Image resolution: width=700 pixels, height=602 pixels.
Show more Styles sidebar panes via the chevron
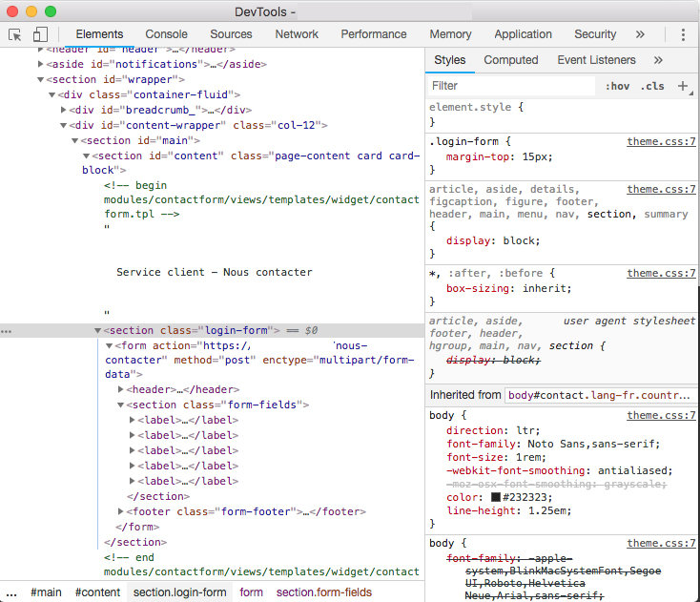(x=658, y=60)
